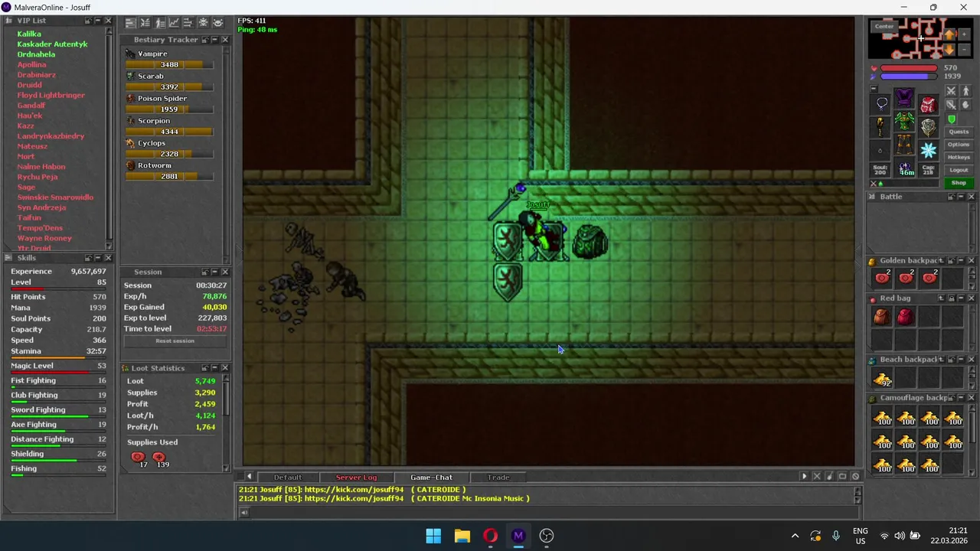The height and width of the screenshot is (551, 980).
Task: Click the wand weapon slot
Action: pyautogui.click(x=880, y=126)
